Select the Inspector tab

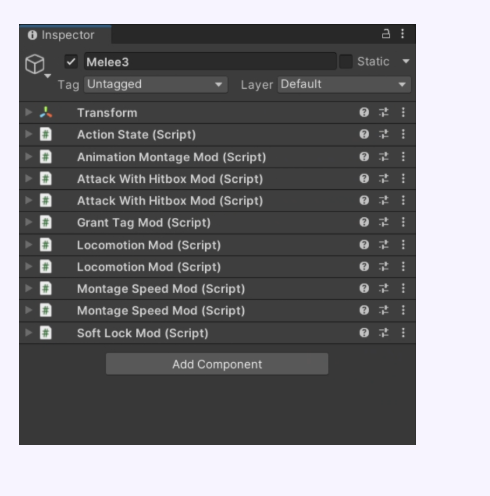tap(65, 35)
